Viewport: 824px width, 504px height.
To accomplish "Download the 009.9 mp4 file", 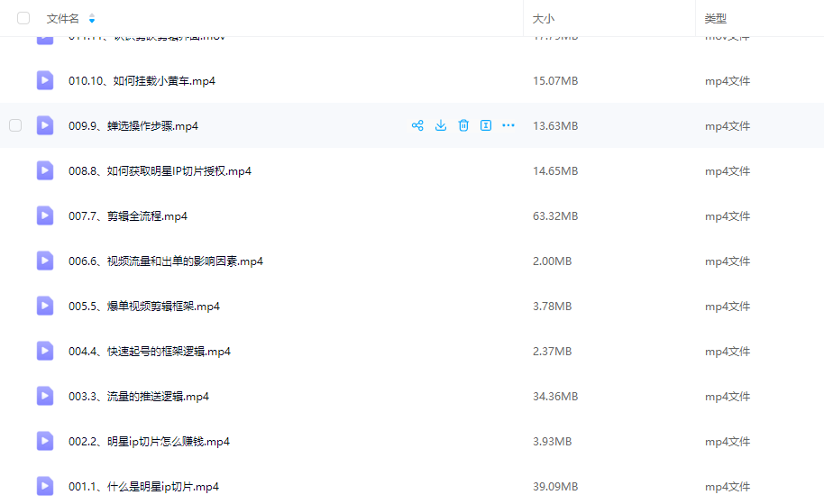I will tap(440, 125).
